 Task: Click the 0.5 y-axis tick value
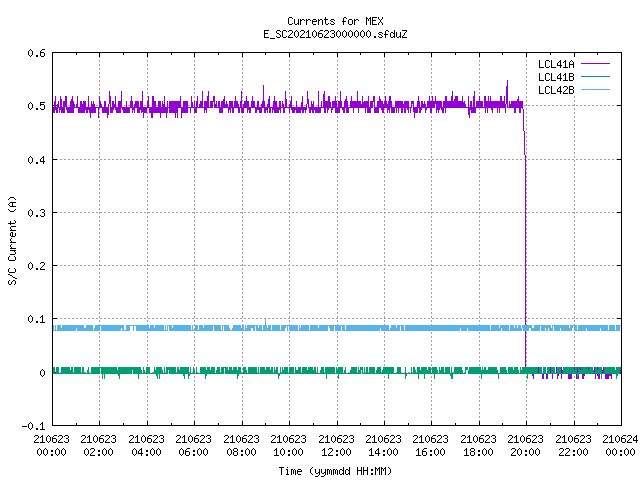point(36,106)
